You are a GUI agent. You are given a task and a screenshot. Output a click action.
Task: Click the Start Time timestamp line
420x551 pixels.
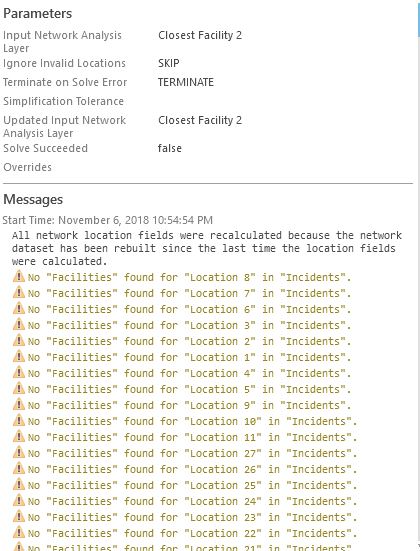pos(108,220)
